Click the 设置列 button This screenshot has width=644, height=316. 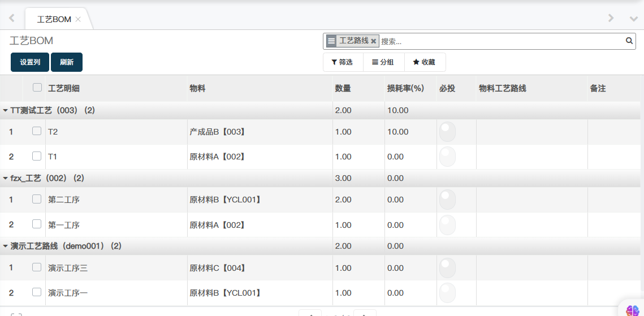coord(30,62)
